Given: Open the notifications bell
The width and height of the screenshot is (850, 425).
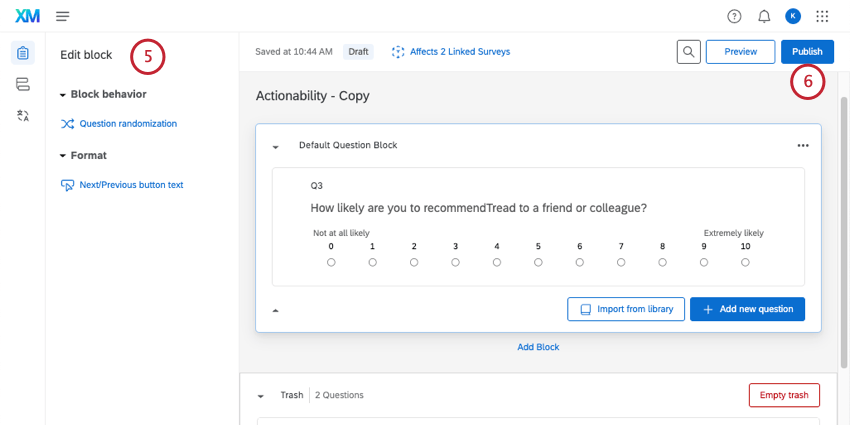Looking at the screenshot, I should tap(764, 16).
